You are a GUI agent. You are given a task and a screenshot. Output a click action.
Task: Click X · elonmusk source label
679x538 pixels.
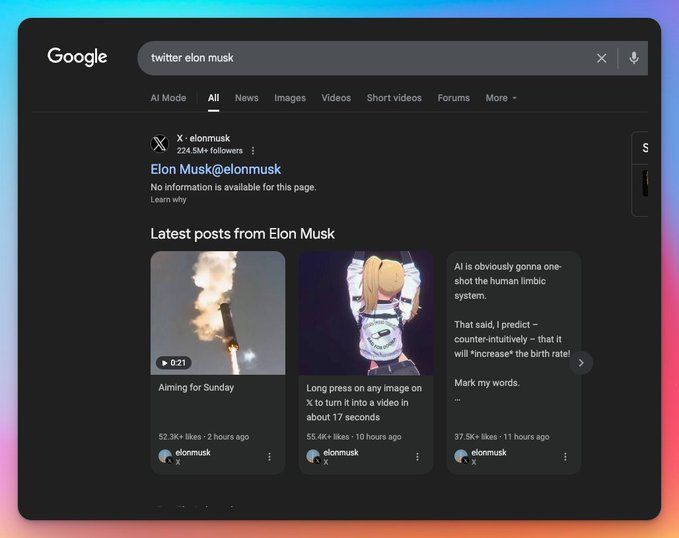(203, 138)
